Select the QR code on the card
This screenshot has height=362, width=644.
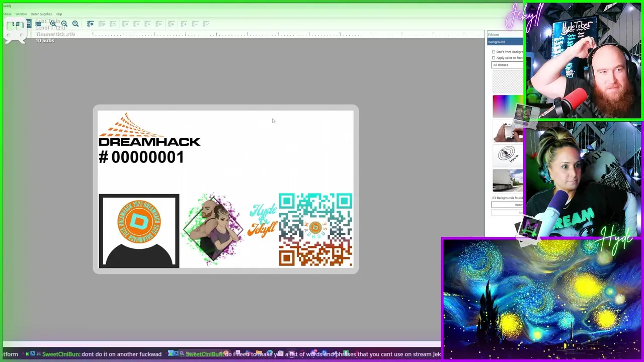(315, 230)
